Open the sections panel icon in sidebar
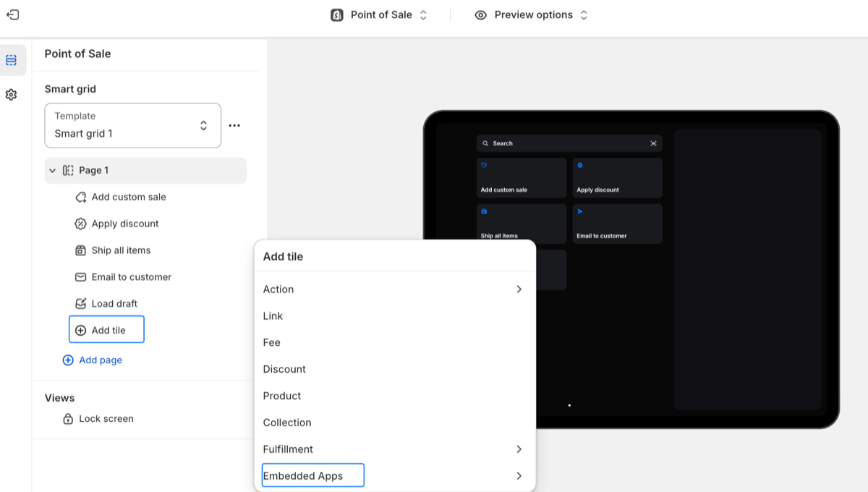This screenshot has width=868, height=492. [11, 60]
